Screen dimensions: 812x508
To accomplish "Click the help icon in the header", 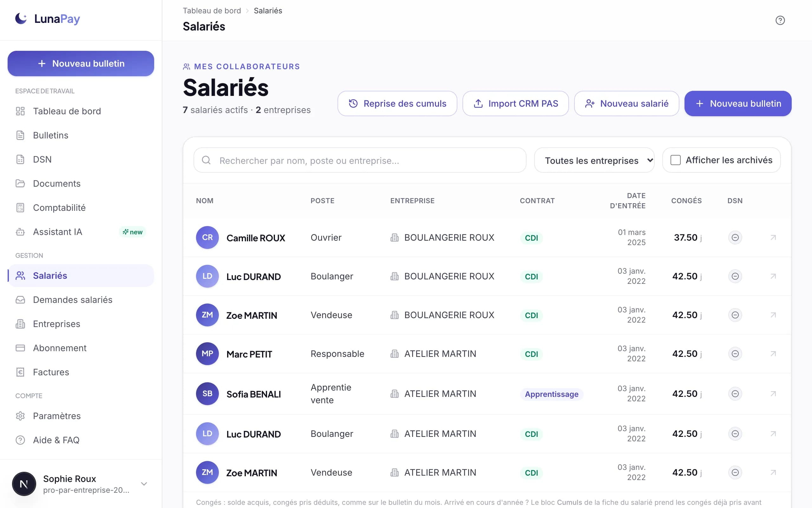I will tap(780, 21).
